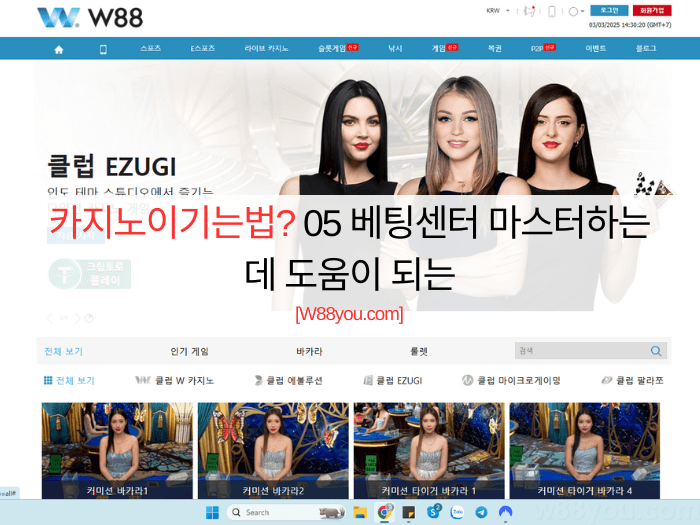Click the red 회원가입 button

pyautogui.click(x=652, y=10)
